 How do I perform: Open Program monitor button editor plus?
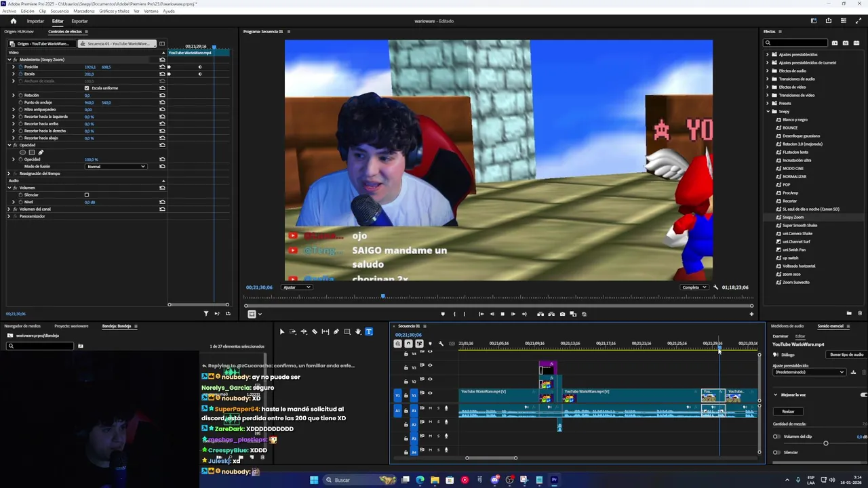[751, 314]
